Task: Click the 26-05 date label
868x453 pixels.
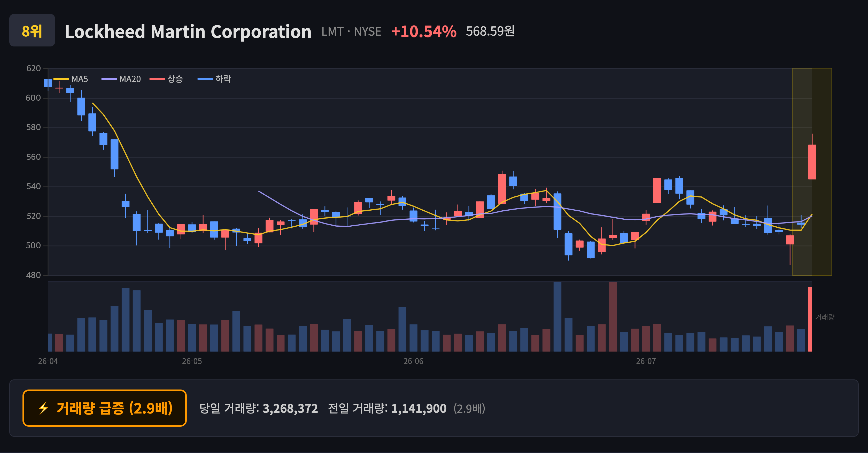Action: click(x=192, y=361)
